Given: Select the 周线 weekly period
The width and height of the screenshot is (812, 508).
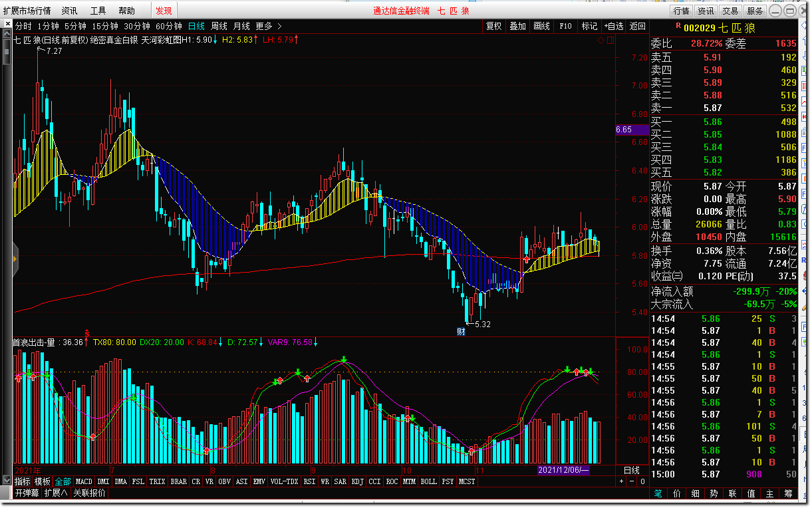Looking at the screenshot, I should (219, 27).
